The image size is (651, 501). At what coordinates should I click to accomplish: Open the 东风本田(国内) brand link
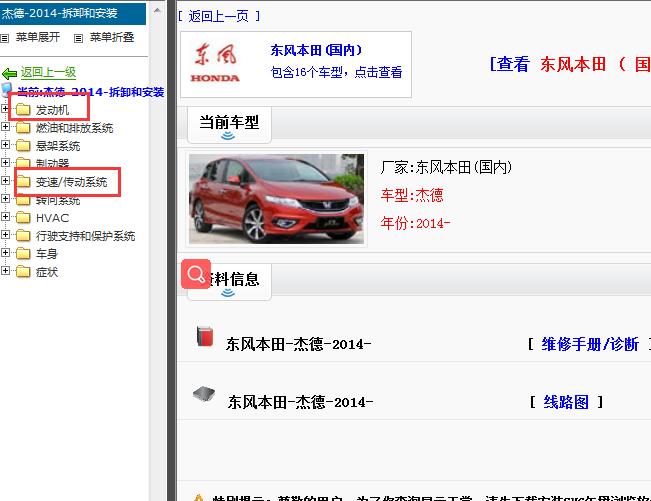316,50
